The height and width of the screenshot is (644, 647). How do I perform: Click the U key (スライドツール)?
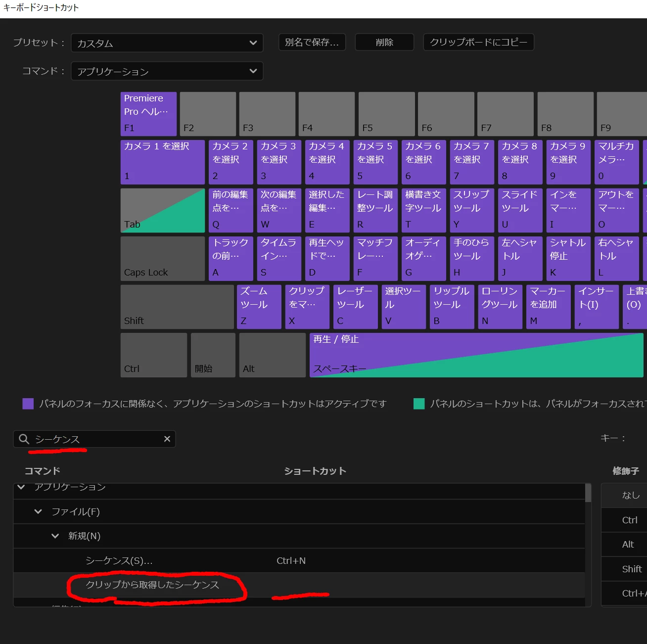click(520, 210)
